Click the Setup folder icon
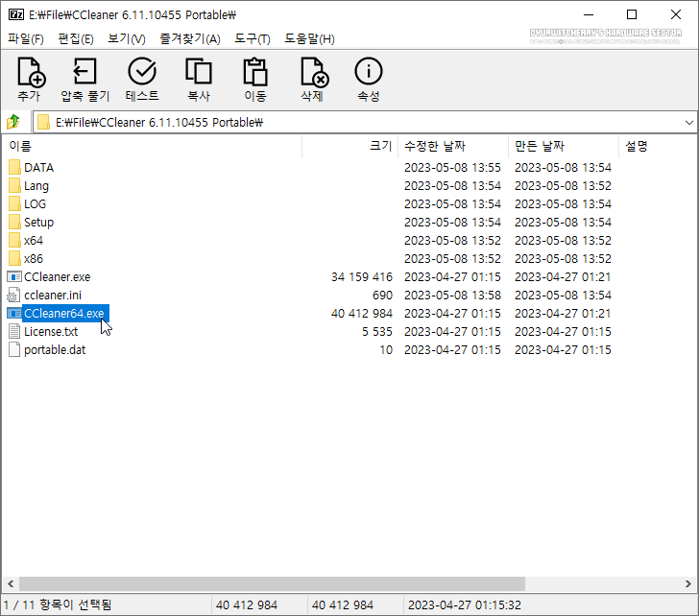 14,223
